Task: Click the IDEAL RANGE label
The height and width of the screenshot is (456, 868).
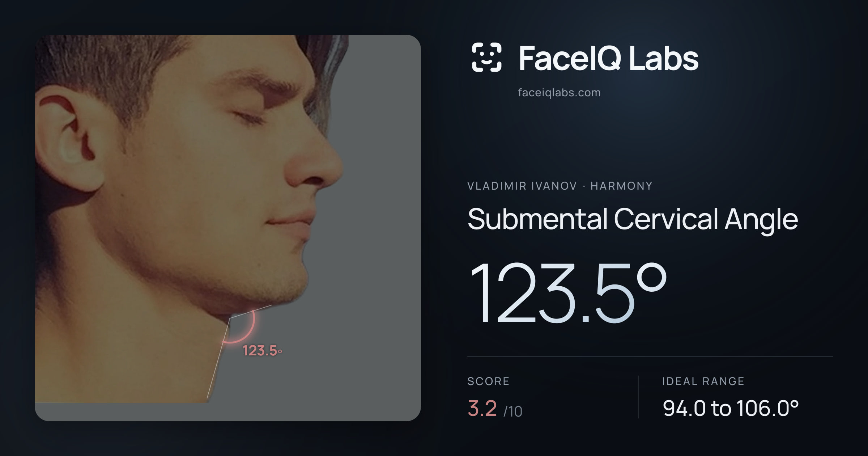Action: [703, 381]
